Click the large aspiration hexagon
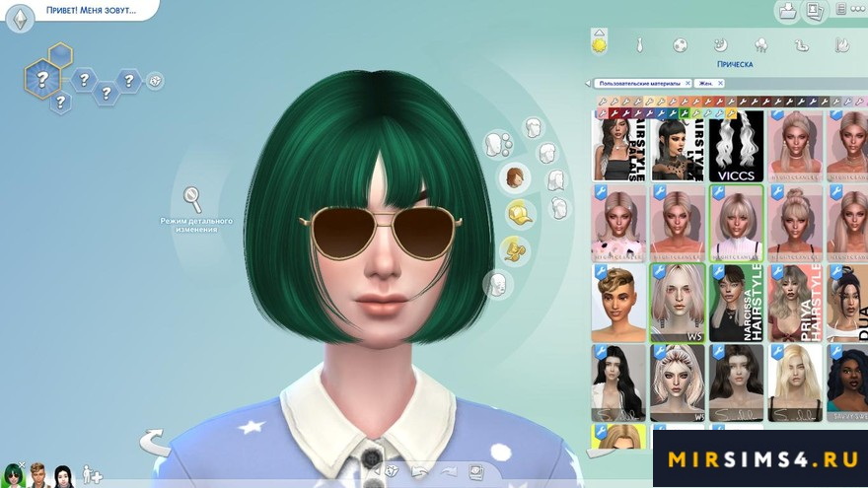 (x=42, y=79)
